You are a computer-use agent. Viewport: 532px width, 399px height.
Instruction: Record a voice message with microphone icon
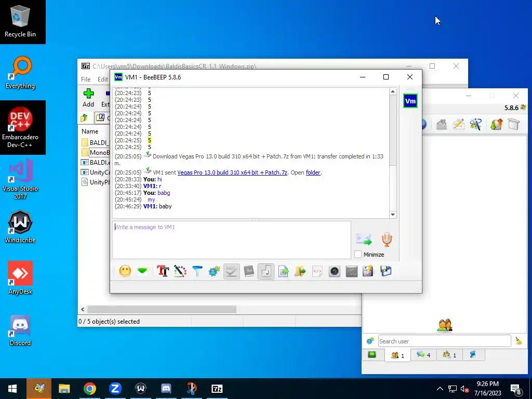(x=387, y=239)
